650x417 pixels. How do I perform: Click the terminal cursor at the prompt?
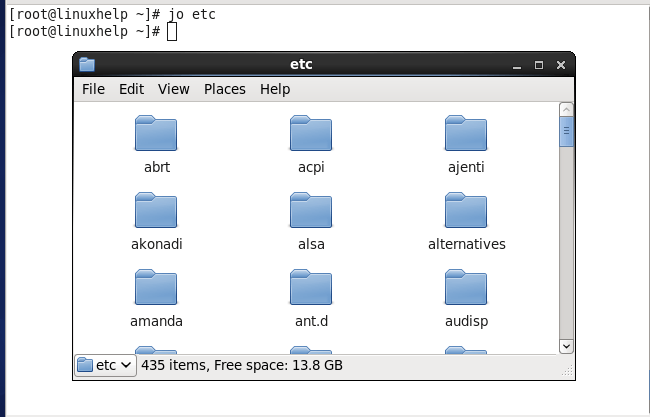click(x=172, y=32)
